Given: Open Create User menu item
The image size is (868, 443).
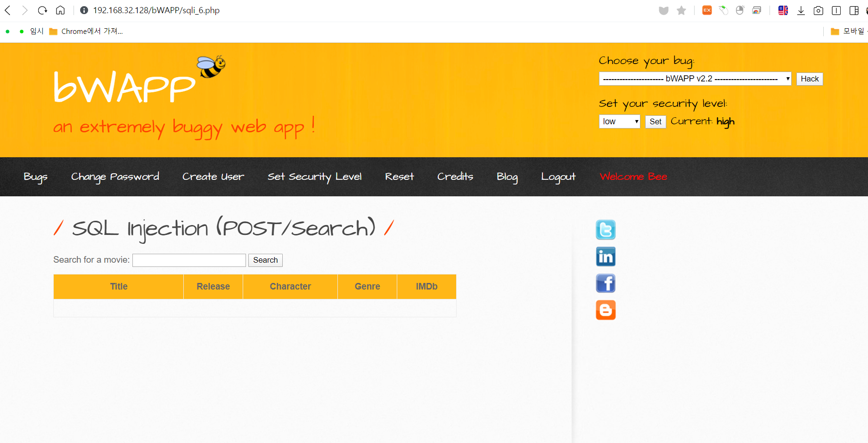Looking at the screenshot, I should (213, 177).
